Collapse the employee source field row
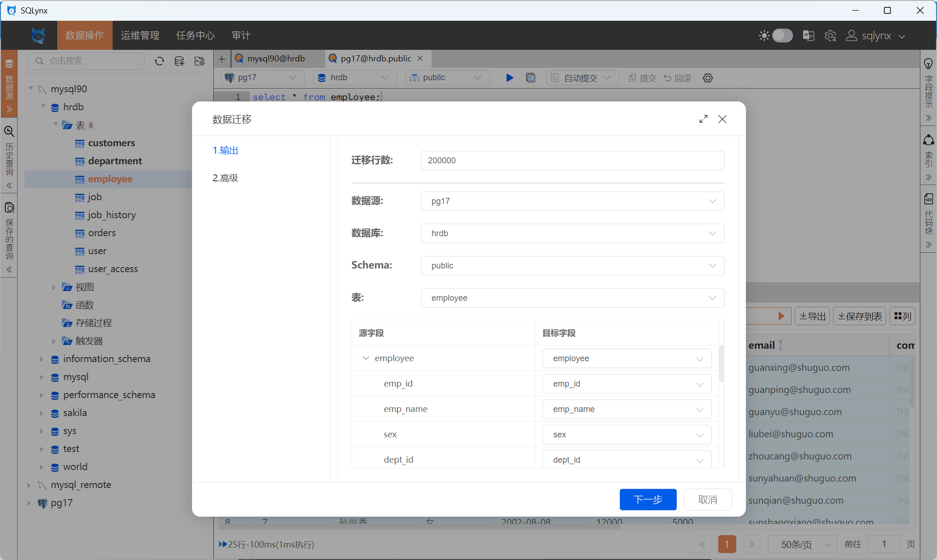This screenshot has width=937, height=560. pos(366,358)
